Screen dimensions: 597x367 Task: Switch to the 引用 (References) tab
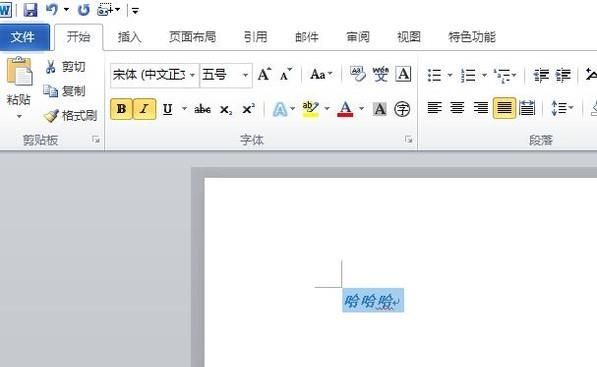(x=255, y=37)
